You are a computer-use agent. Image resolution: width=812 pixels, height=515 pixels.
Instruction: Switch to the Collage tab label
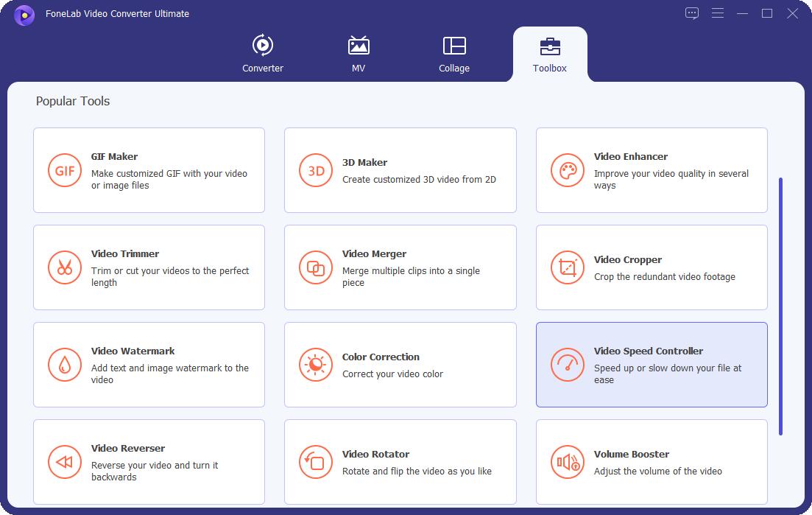point(454,68)
